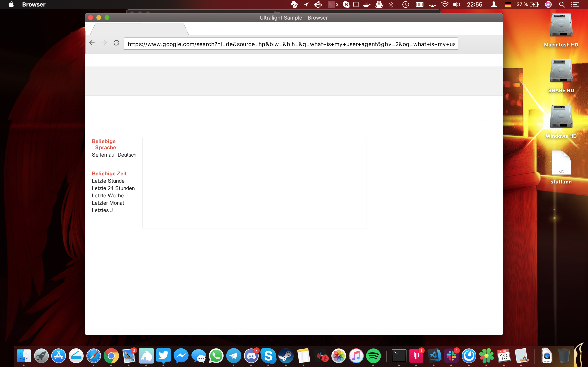Select Seiten auf Deutsch filter
Image resolution: width=588 pixels, height=367 pixels.
(114, 155)
